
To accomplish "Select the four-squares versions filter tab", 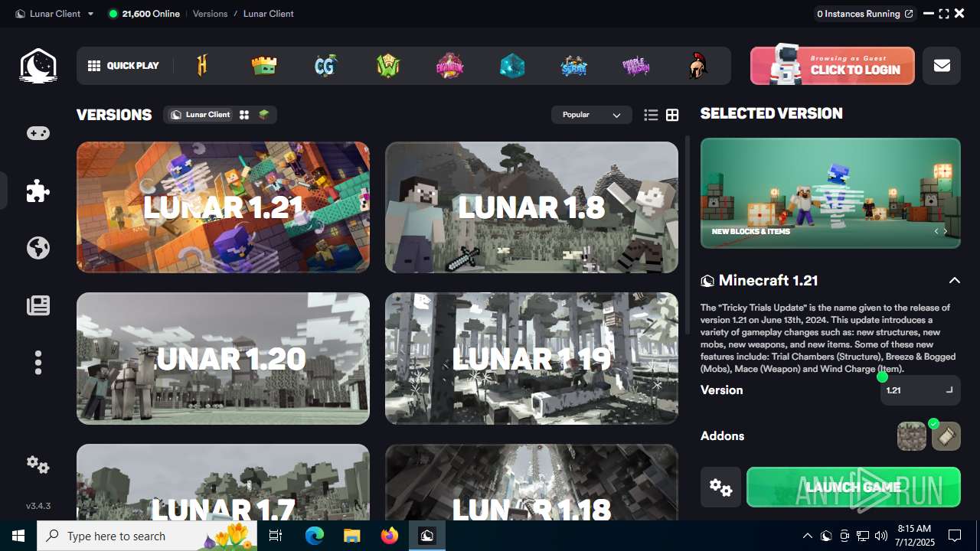I will [244, 115].
